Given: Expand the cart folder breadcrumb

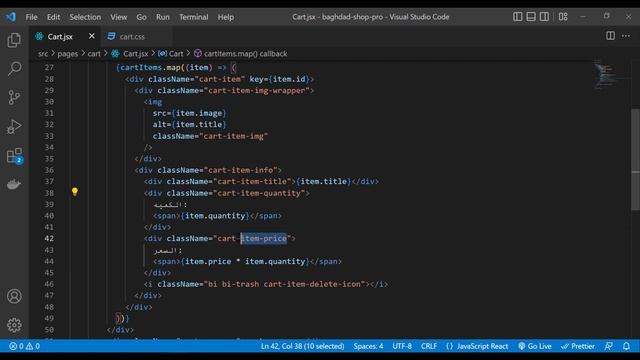Looking at the screenshot, I should point(94,53).
